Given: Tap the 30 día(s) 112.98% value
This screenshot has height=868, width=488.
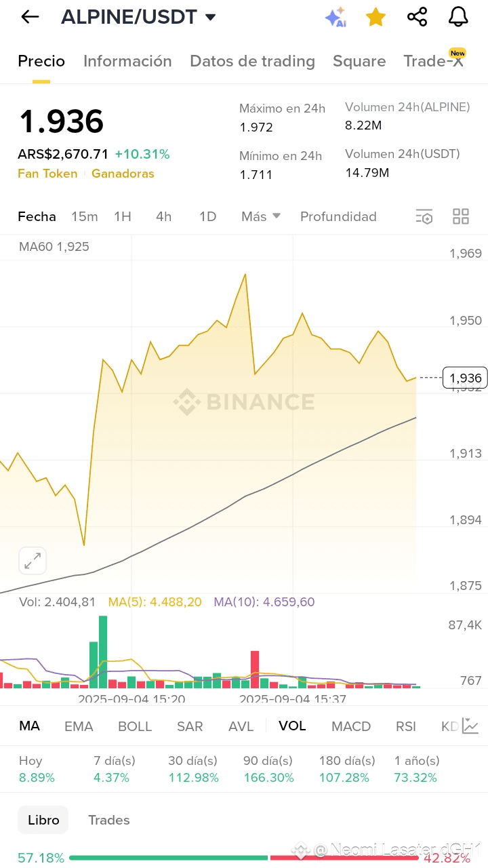Looking at the screenshot, I should coord(193,778).
